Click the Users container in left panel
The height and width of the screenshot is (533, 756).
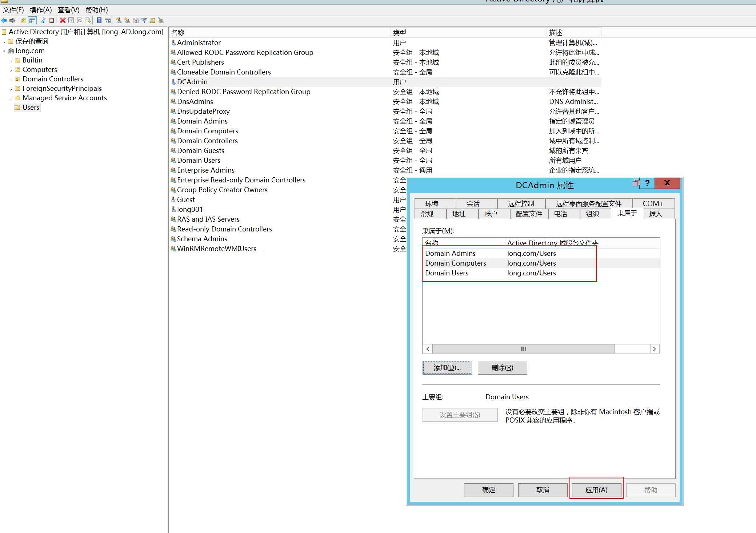[x=31, y=107]
